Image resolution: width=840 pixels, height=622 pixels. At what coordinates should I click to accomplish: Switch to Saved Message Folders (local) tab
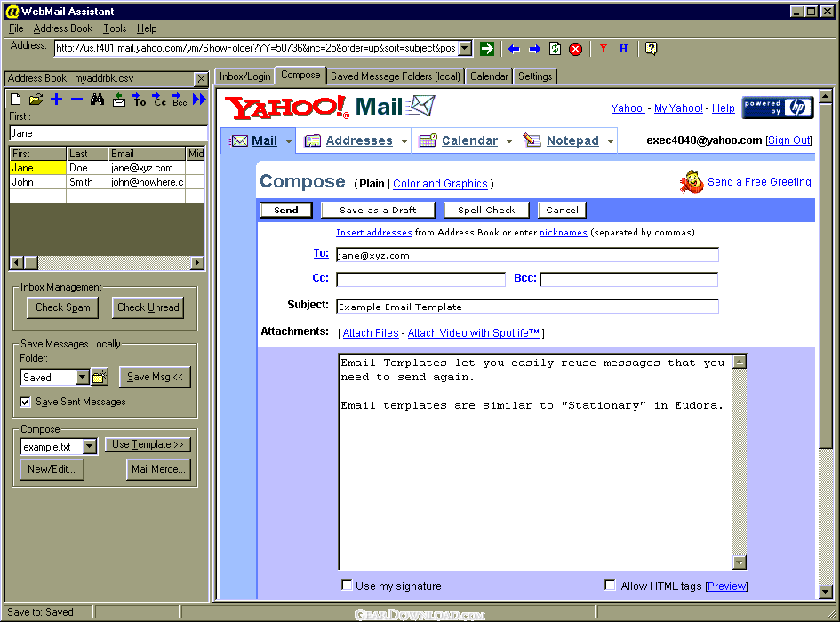coord(396,76)
